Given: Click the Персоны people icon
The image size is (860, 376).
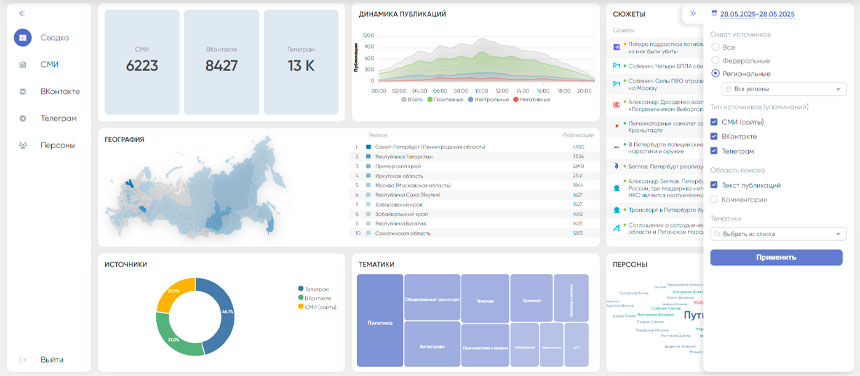Looking at the screenshot, I should click(22, 145).
